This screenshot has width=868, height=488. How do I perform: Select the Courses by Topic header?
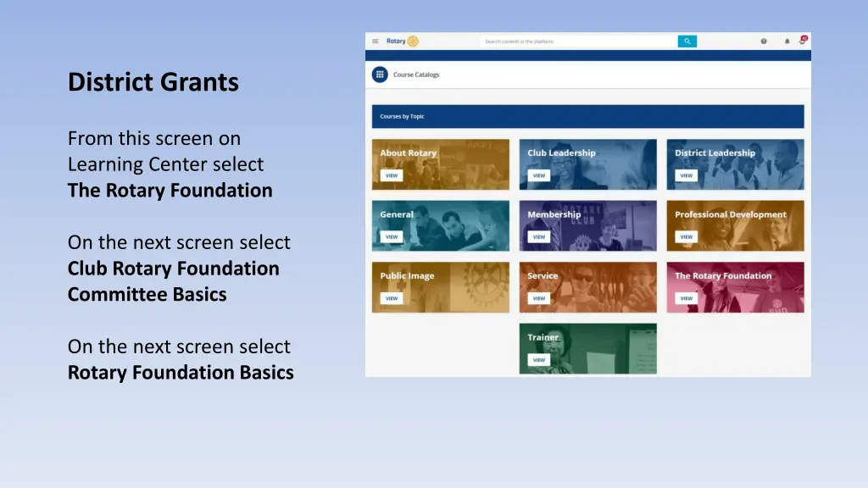click(588, 116)
